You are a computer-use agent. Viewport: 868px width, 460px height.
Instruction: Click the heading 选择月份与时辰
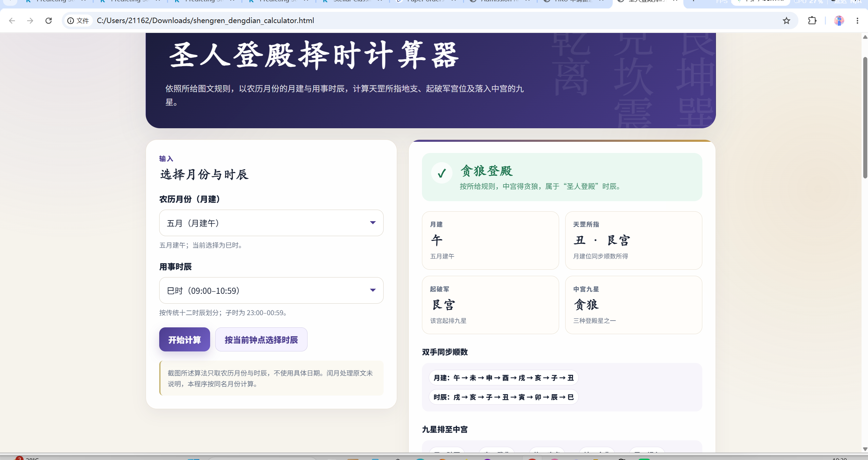[204, 174]
